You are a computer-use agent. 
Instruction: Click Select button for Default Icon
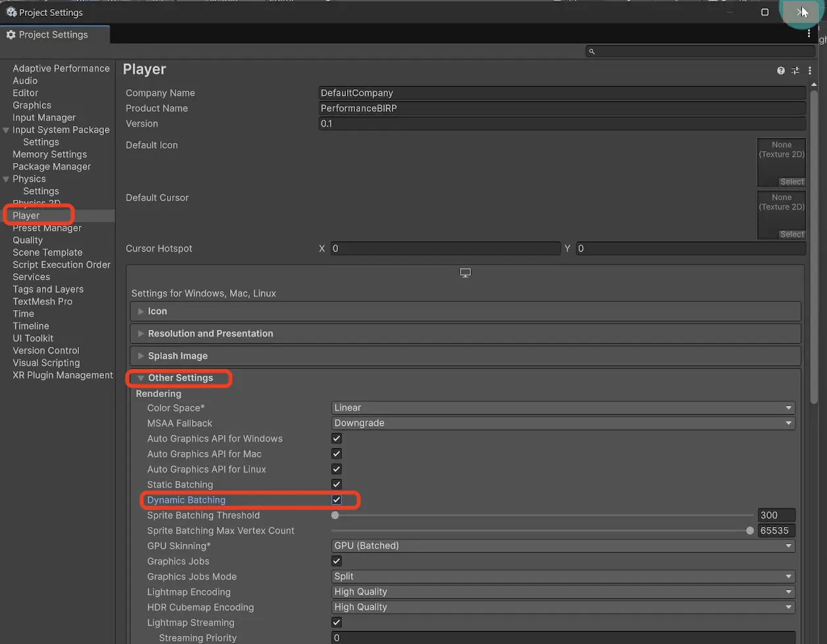pos(792,182)
